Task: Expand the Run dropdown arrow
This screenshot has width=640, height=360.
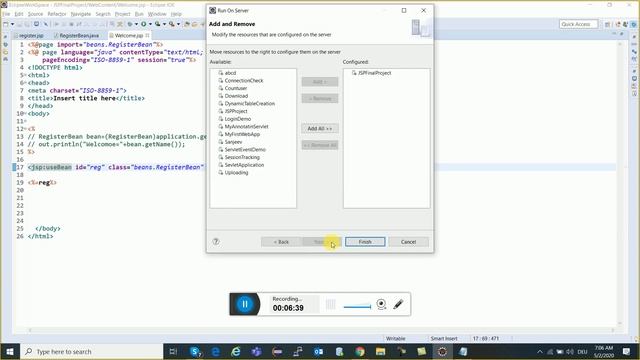Action: tap(150, 24)
